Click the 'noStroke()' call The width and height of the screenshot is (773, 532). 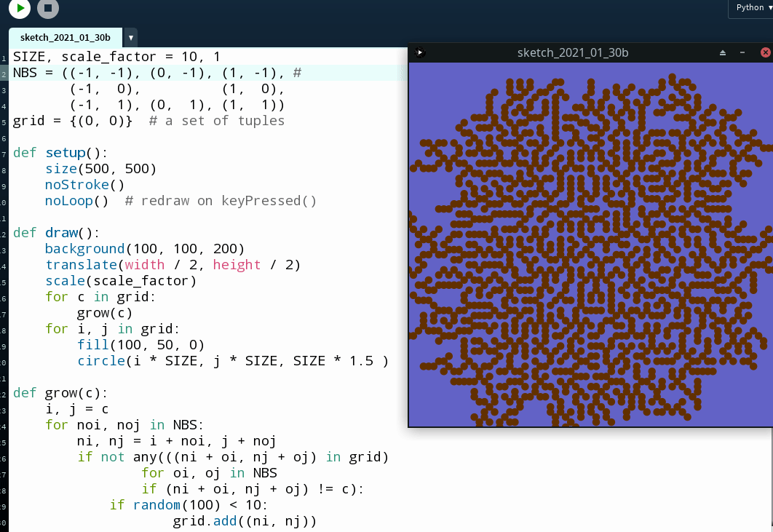tap(84, 185)
